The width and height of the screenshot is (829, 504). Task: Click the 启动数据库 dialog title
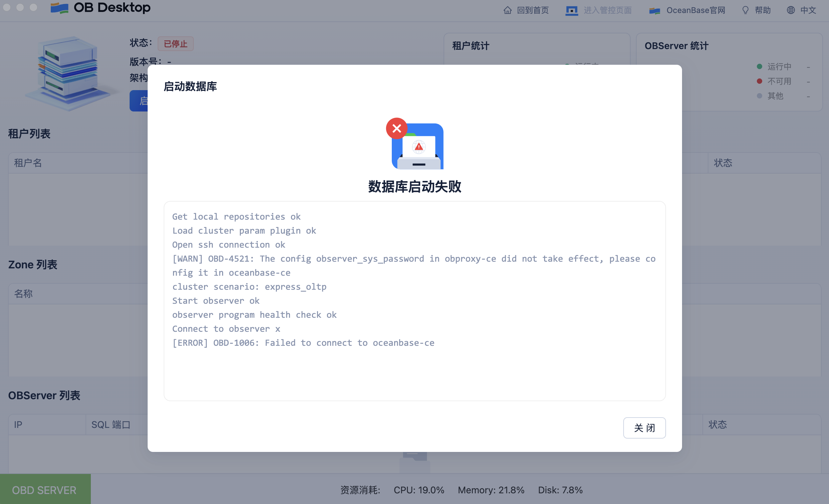click(x=190, y=86)
